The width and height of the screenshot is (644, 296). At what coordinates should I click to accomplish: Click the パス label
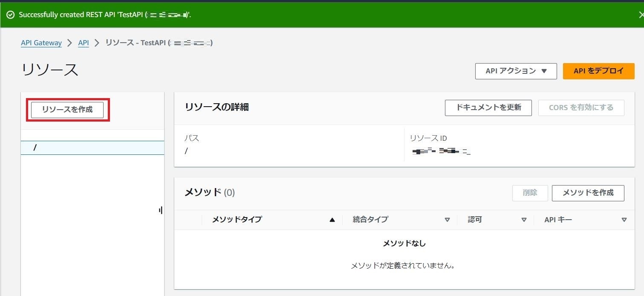[192, 138]
